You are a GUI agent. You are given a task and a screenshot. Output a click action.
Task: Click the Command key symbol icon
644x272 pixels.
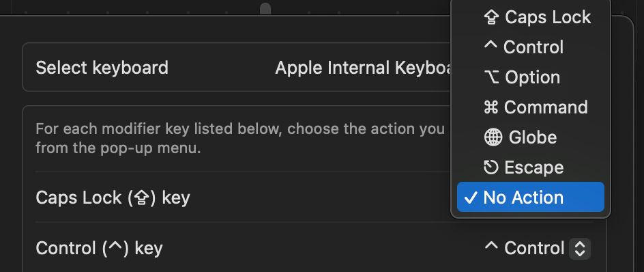(491, 107)
